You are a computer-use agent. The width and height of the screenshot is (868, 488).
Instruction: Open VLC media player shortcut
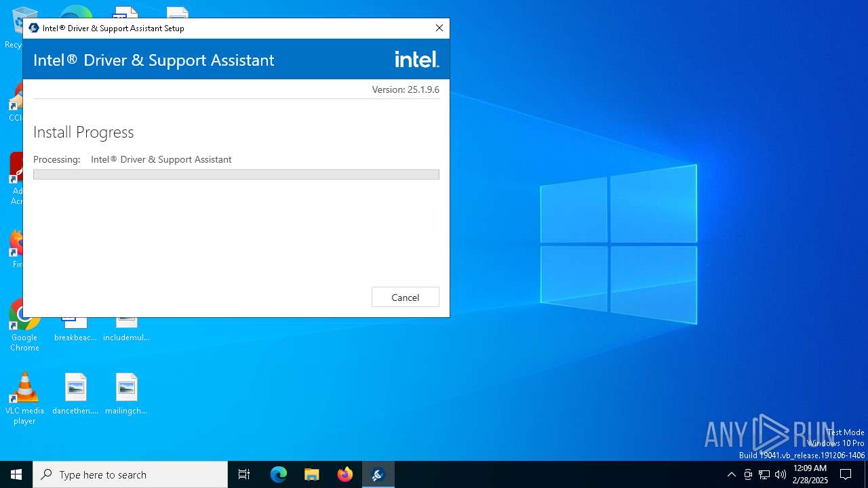click(x=24, y=399)
